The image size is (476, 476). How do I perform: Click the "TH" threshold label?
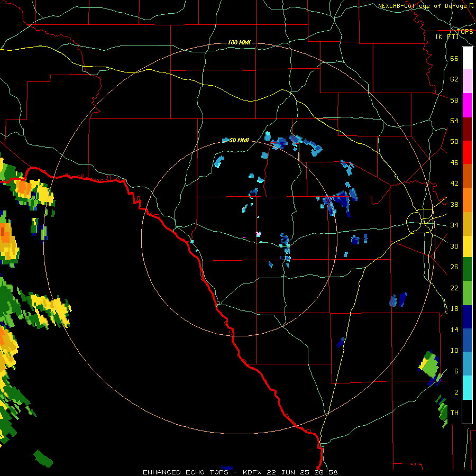click(x=454, y=413)
